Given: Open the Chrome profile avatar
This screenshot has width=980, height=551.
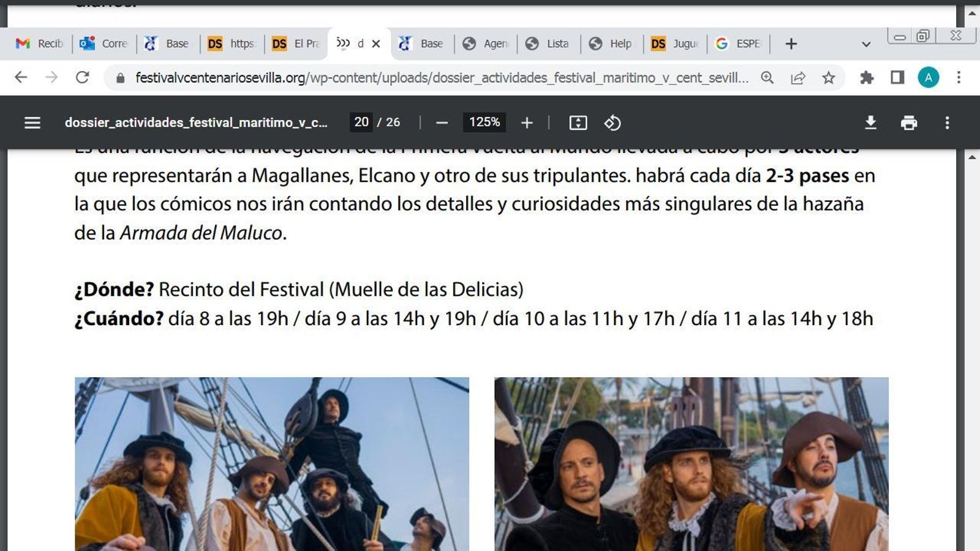Looking at the screenshot, I should (929, 77).
